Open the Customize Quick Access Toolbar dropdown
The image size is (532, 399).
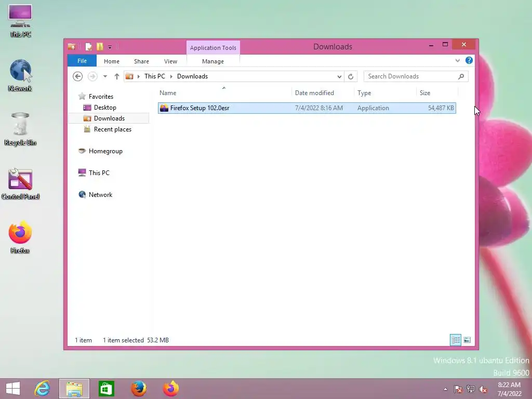tap(110, 47)
